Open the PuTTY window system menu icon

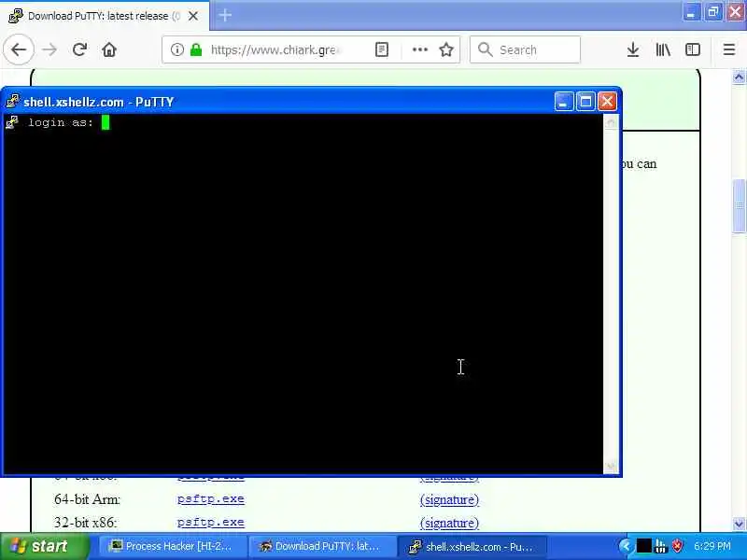pyautogui.click(x=13, y=102)
